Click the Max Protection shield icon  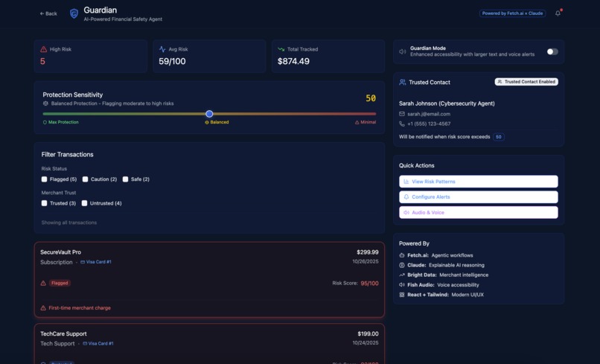click(x=45, y=122)
